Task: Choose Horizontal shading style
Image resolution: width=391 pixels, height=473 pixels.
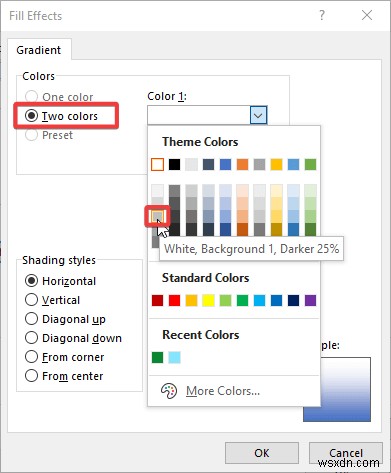Action: 31,281
